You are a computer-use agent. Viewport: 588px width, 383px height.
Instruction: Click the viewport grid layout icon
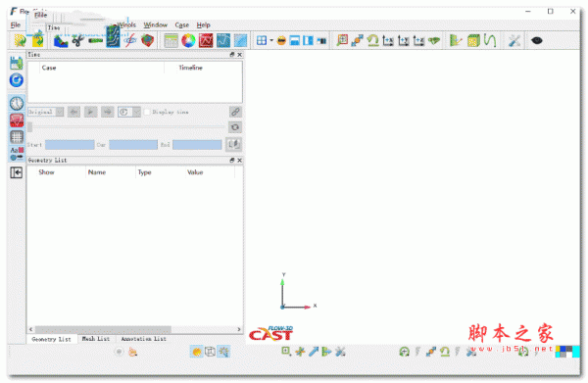coord(262,40)
